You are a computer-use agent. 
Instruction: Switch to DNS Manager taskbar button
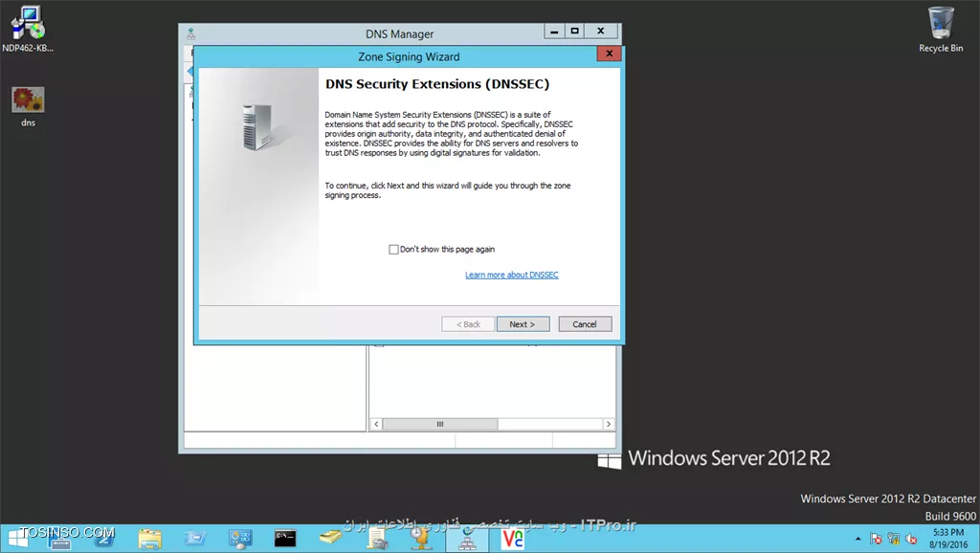coord(467,539)
